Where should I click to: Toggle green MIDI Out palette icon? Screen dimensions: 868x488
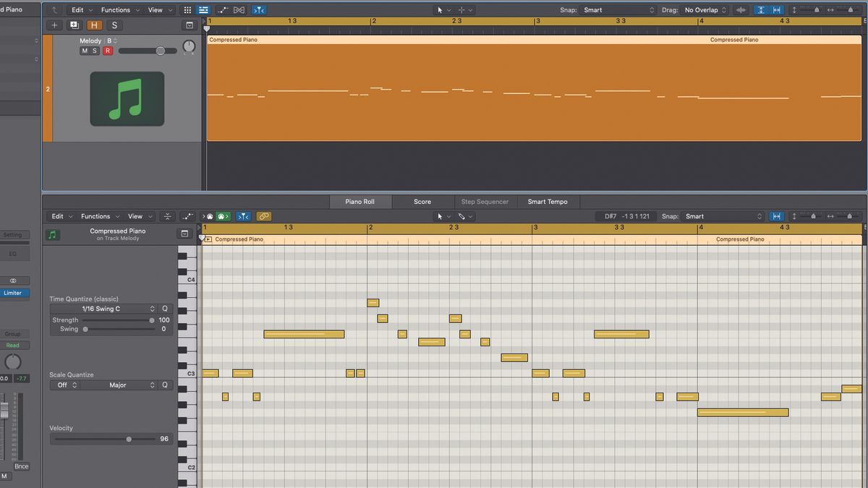coord(223,216)
